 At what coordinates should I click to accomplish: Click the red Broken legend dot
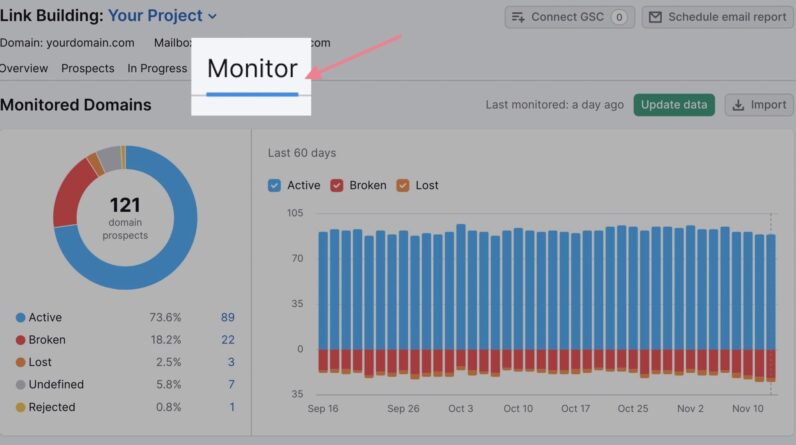point(20,340)
